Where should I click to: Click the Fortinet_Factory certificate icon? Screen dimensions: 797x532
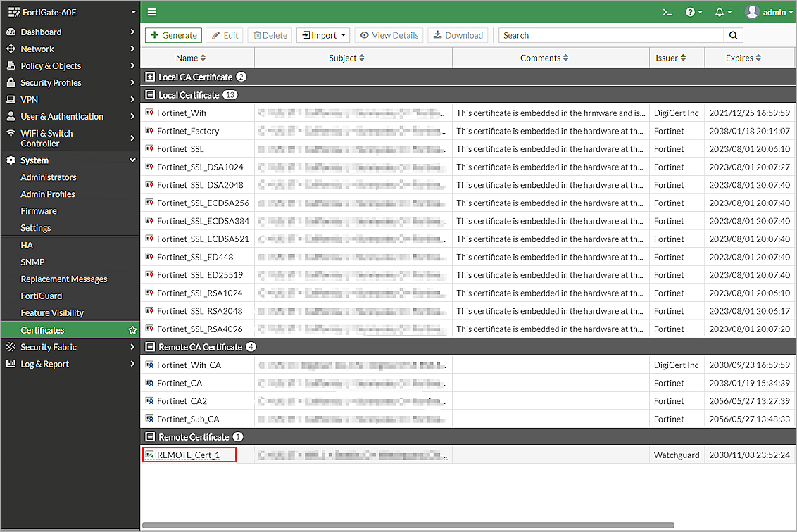pyautogui.click(x=149, y=131)
